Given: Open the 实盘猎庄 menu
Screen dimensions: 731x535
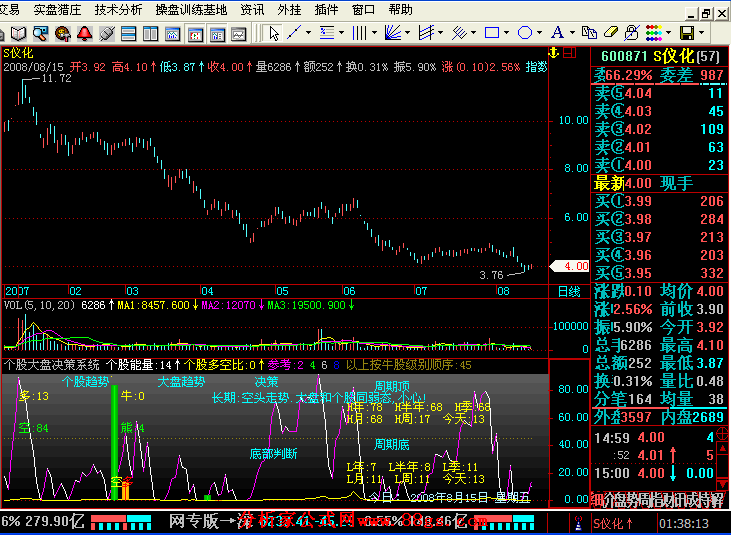Looking at the screenshot, I should pyautogui.click(x=57, y=9).
